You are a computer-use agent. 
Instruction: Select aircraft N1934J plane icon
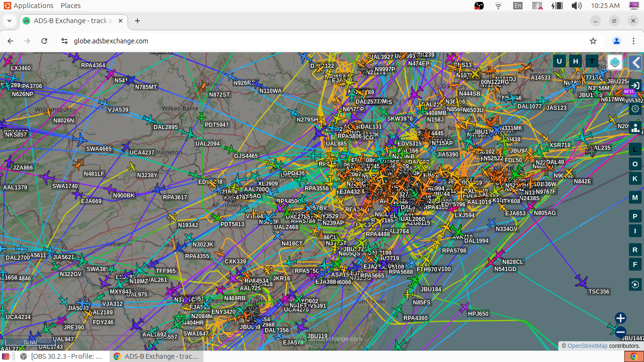pos(173,217)
